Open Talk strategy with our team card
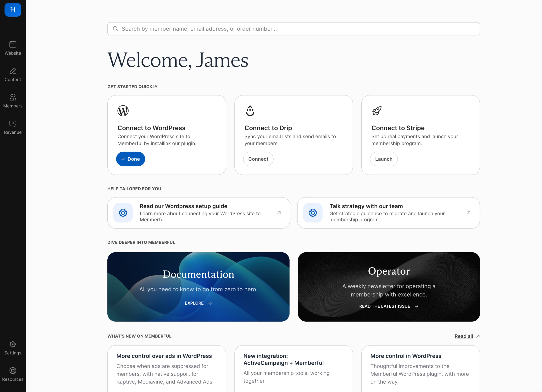Screen dimensions: 542x392 (388, 213)
